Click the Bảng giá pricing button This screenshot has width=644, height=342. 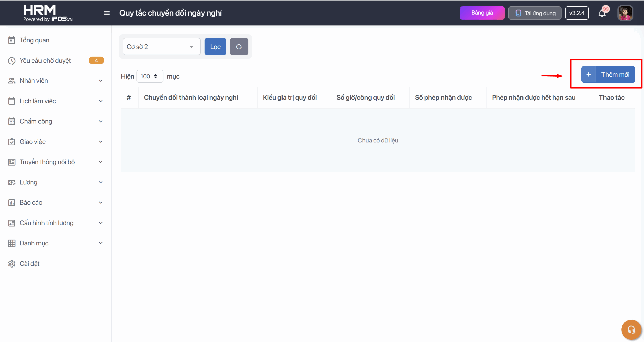click(482, 13)
